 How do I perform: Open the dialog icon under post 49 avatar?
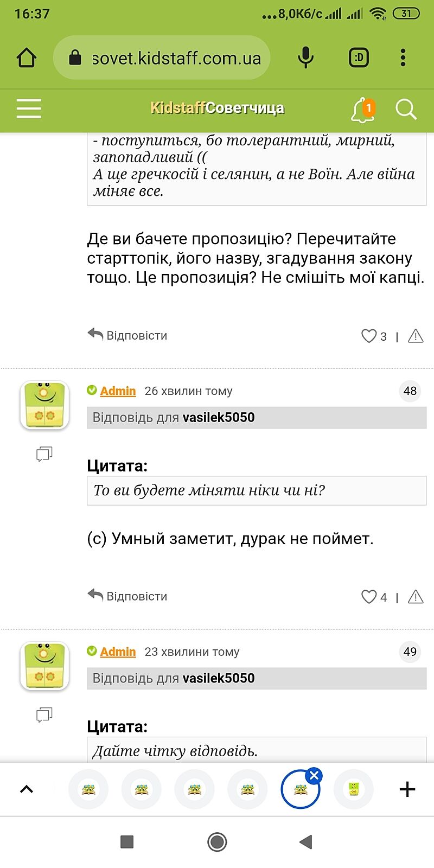pyautogui.click(x=44, y=715)
